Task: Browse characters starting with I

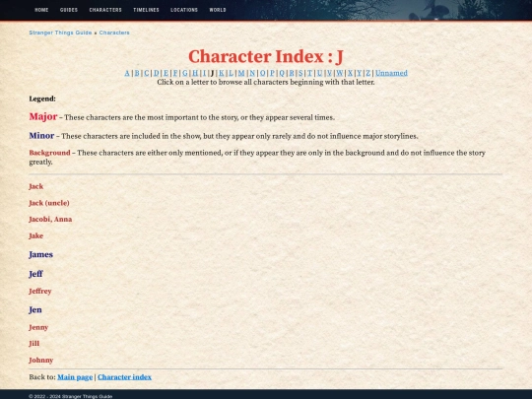Action: (x=204, y=73)
